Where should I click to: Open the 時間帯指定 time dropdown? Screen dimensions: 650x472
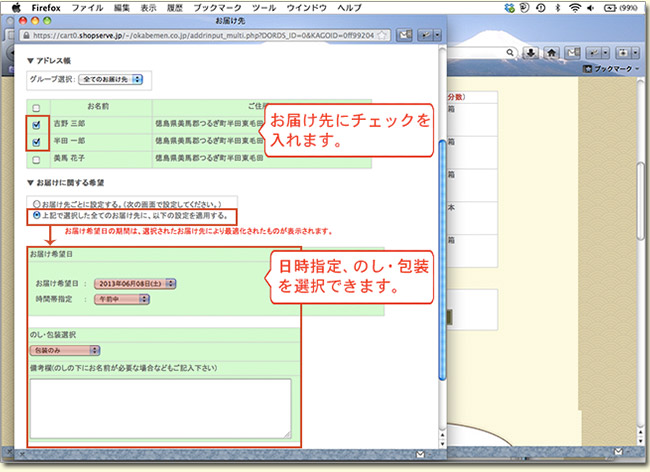[121, 298]
